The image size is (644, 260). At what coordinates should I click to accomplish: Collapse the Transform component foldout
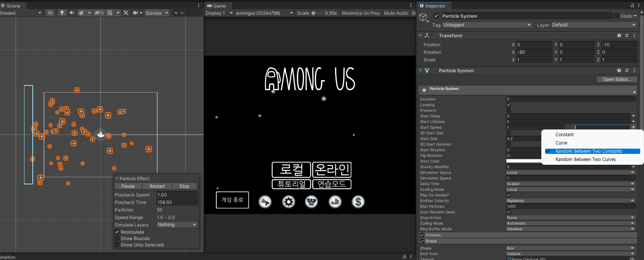click(x=421, y=35)
